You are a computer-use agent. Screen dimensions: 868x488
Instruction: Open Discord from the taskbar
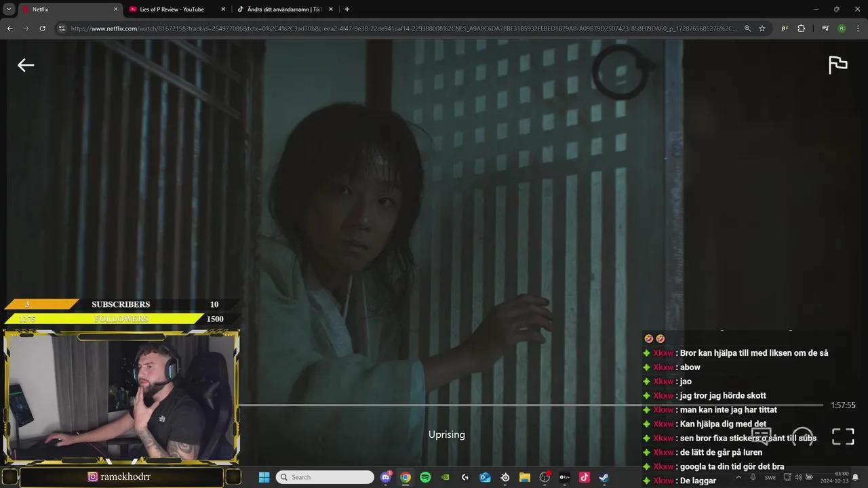pos(386,477)
